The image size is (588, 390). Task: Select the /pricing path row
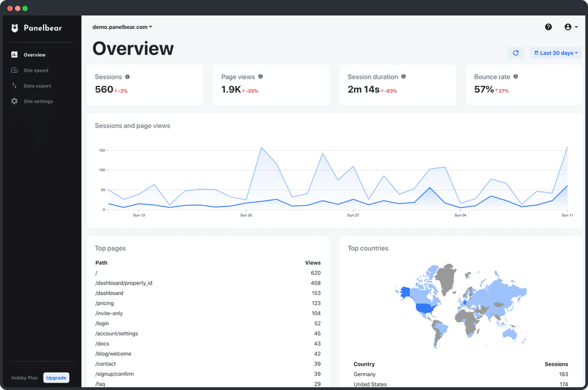[x=208, y=304]
